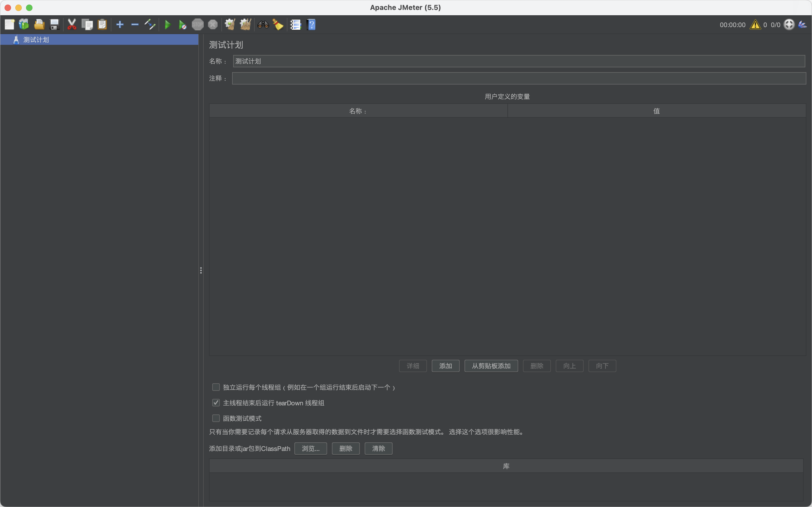812x507 pixels.
Task: Open a test plan from templates
Action: click(23, 24)
